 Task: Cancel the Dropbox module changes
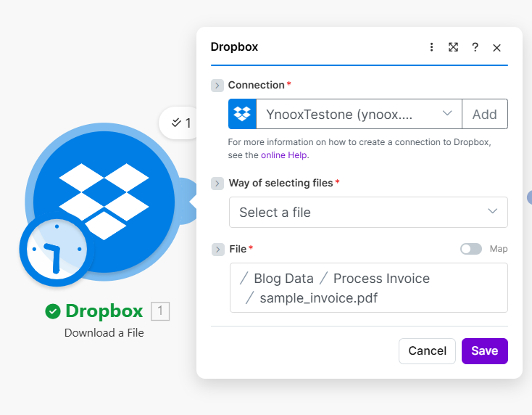point(427,351)
